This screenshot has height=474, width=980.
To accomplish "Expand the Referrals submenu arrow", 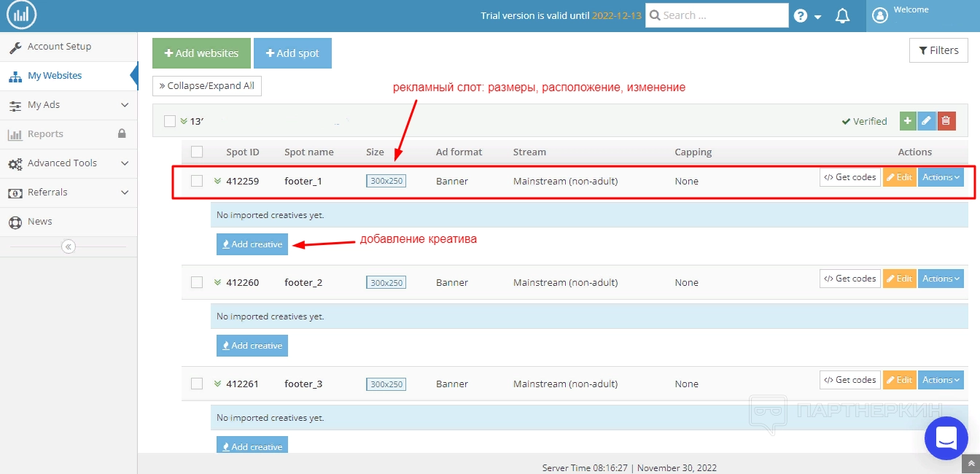I will (125, 193).
